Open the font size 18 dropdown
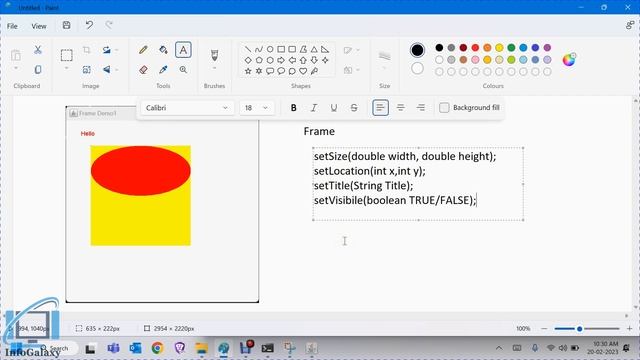This screenshot has height=360, width=640. coord(257,108)
